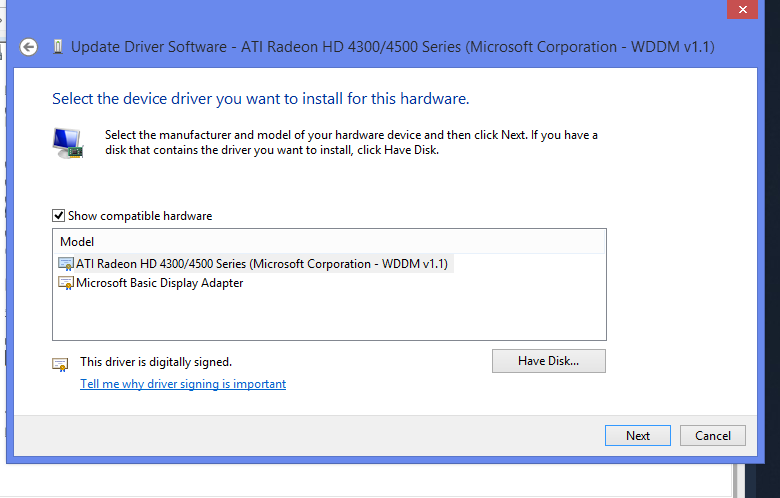Click the 'Select the device driver' heading
The height and width of the screenshot is (498, 780).
[260, 99]
